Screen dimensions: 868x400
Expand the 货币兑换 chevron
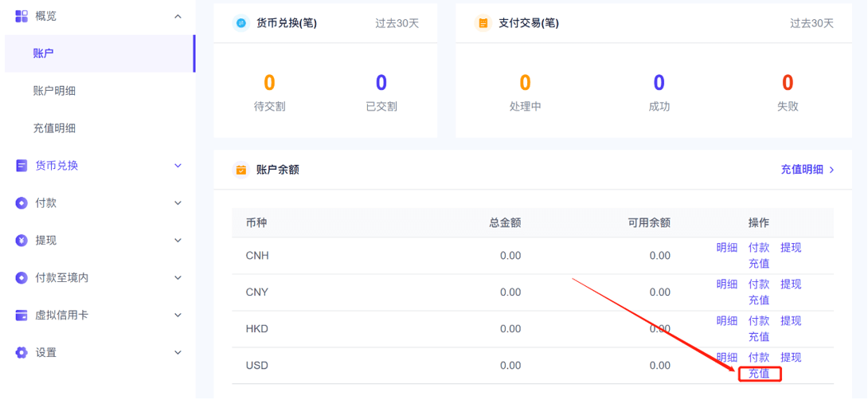coord(178,166)
